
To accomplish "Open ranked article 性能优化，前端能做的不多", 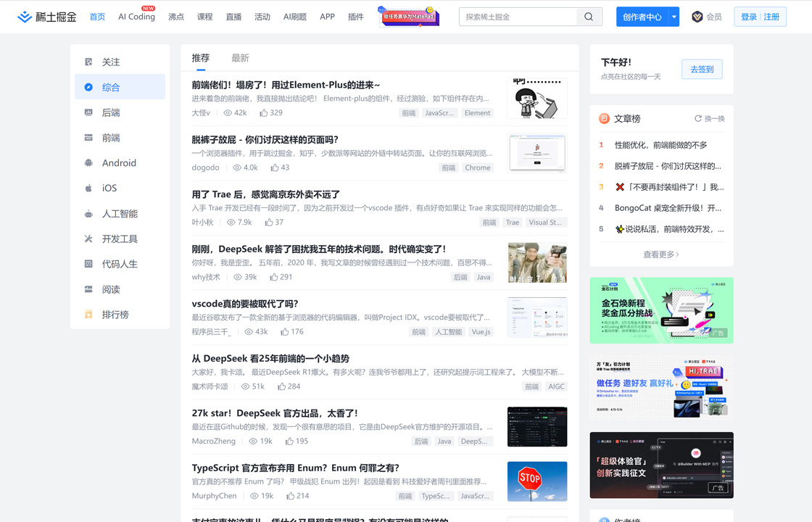I will 660,145.
